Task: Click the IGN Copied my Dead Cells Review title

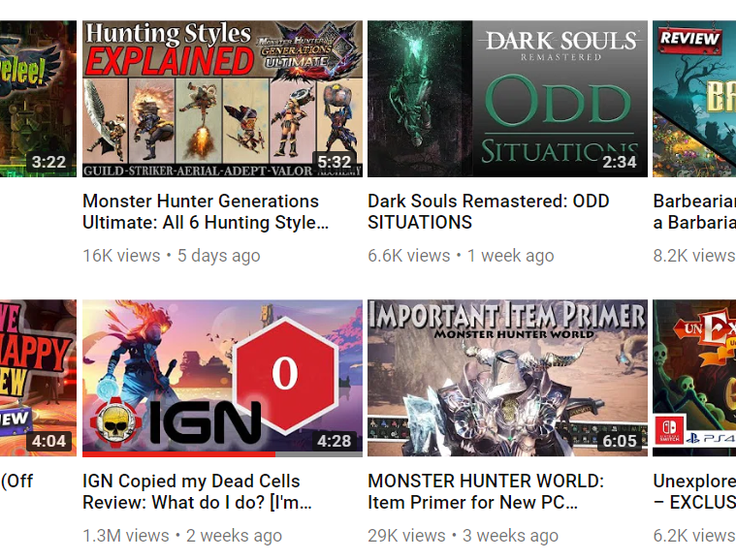Action: pos(197,491)
